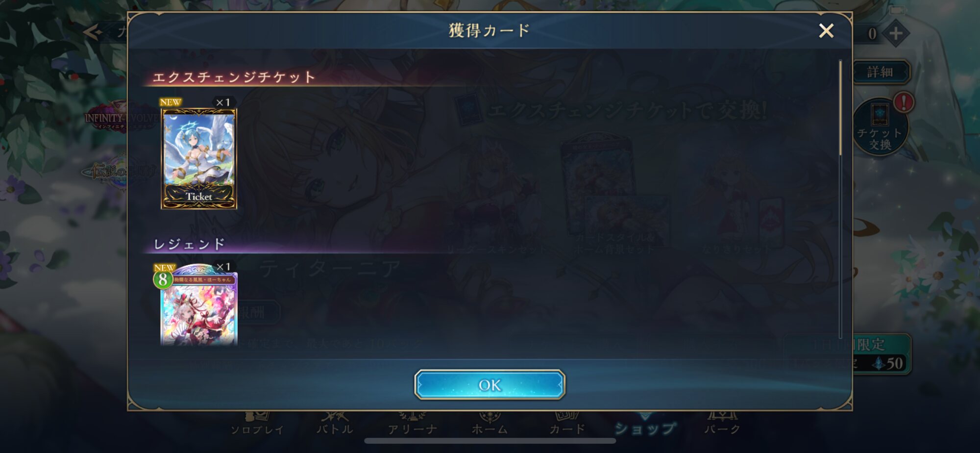This screenshot has height=453, width=980.
Task: Tap the red exclamation notification badge
Action: (904, 102)
